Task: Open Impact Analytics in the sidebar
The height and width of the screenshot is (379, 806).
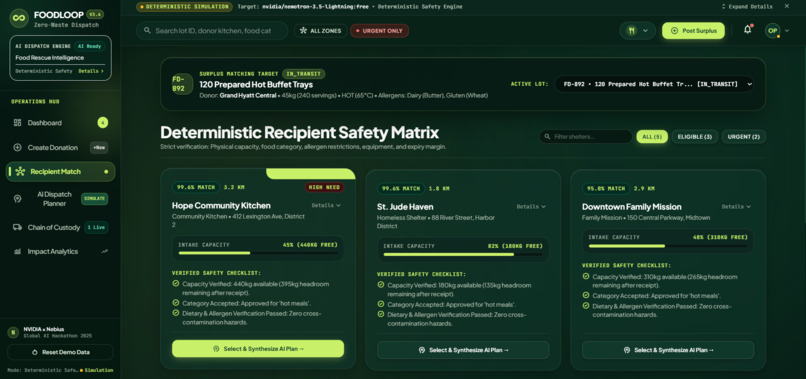Action: 61,251
